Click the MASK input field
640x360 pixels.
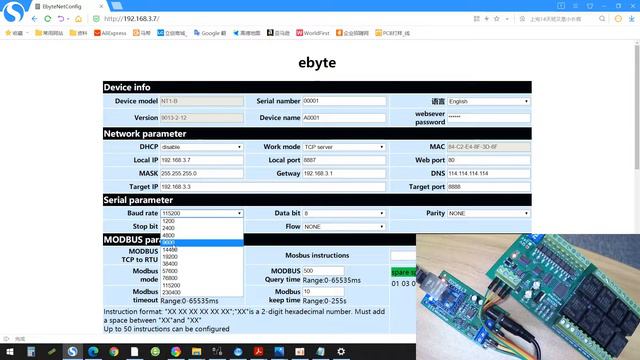(202, 173)
